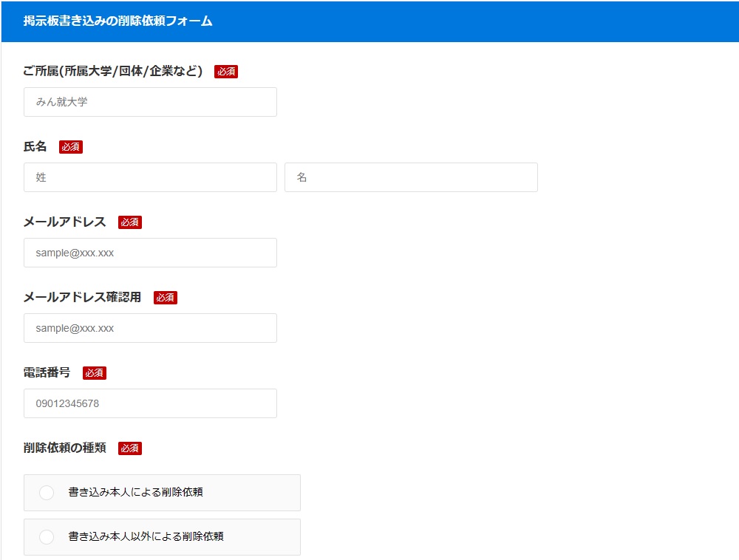The image size is (739, 560).
Task: Click the 電話番号 field label
Action: 47,372
